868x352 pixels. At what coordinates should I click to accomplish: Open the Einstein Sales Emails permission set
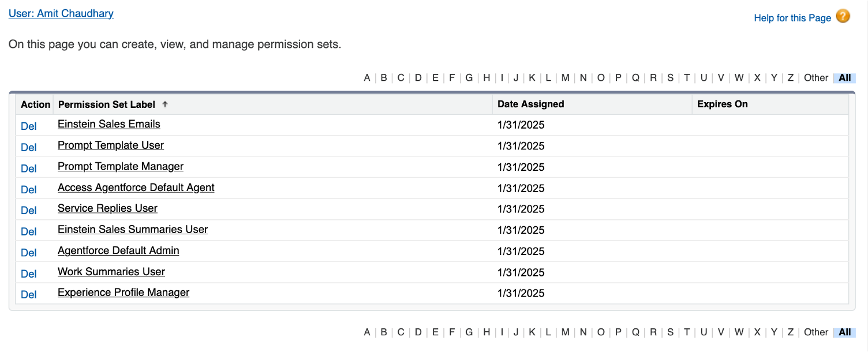108,124
